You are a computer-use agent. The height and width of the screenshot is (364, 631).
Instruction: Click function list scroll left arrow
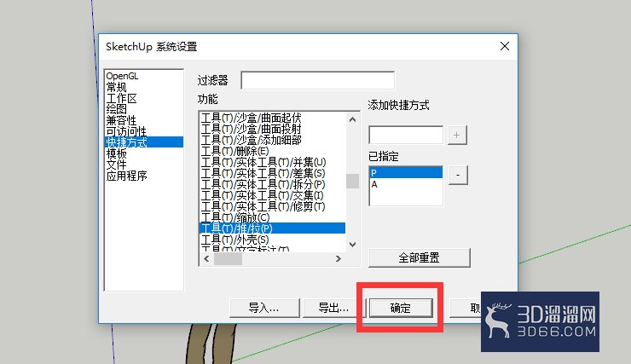point(206,258)
